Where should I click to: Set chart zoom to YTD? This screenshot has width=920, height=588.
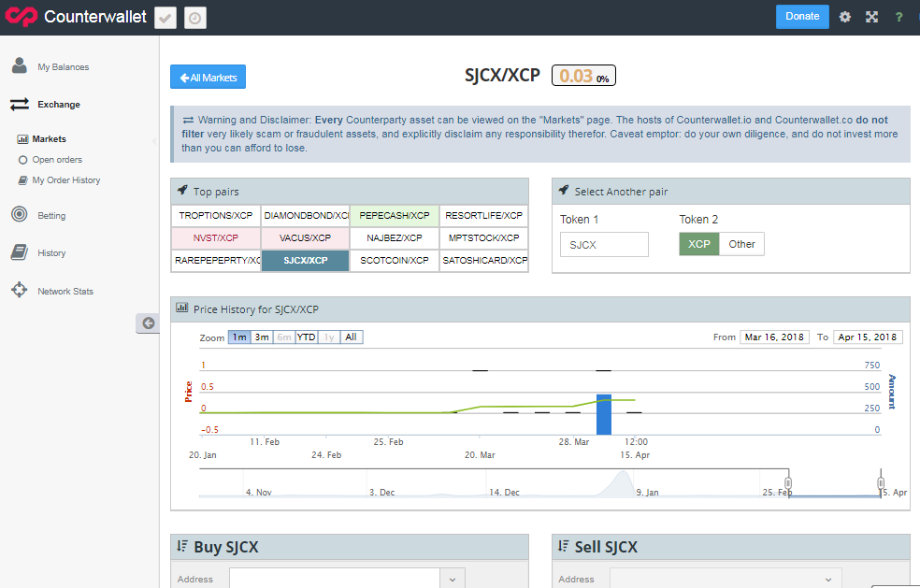coord(307,337)
